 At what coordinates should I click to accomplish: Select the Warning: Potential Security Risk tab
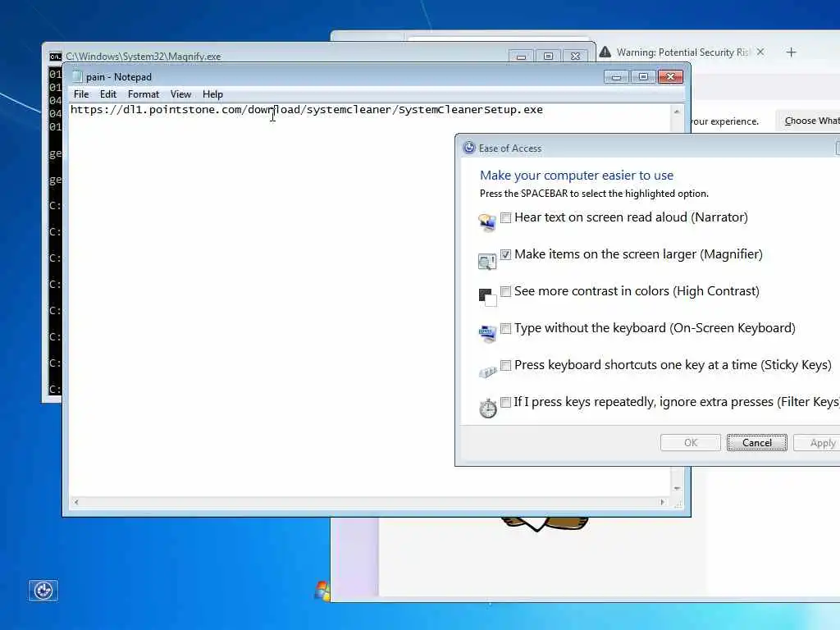point(682,52)
